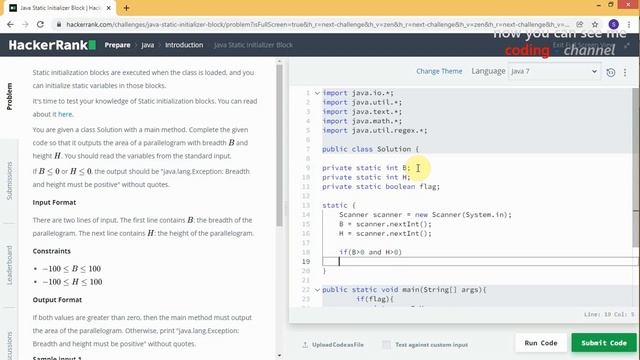Click the Upload Code as File button
Viewport: 640px width, 360px height.
[333, 345]
